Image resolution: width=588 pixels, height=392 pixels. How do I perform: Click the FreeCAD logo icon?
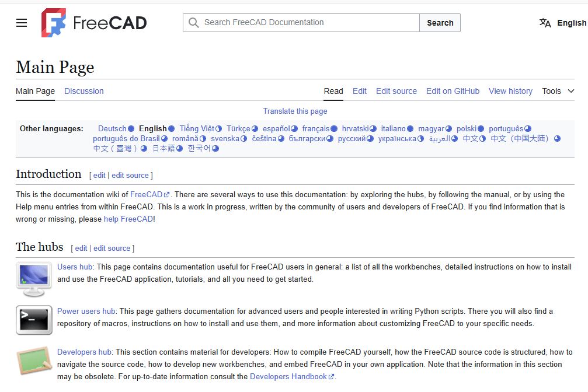click(x=53, y=23)
